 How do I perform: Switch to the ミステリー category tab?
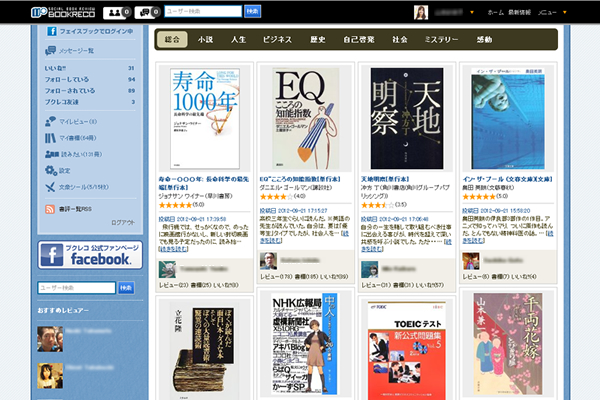click(442, 40)
